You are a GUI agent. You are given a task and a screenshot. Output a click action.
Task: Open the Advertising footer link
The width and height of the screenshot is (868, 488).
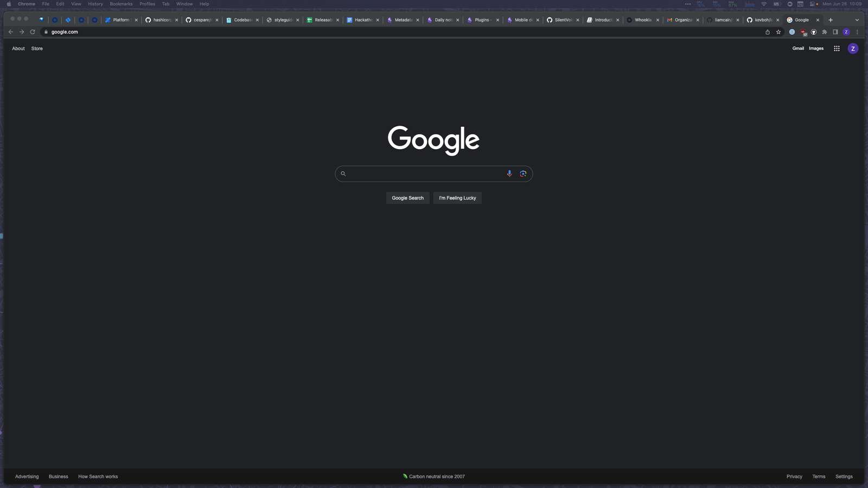point(27,477)
